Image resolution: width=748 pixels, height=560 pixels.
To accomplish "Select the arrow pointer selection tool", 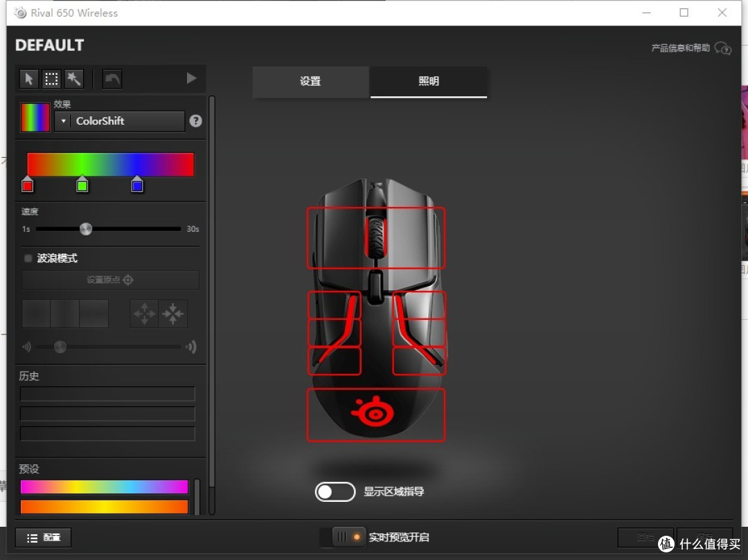I will (28, 79).
